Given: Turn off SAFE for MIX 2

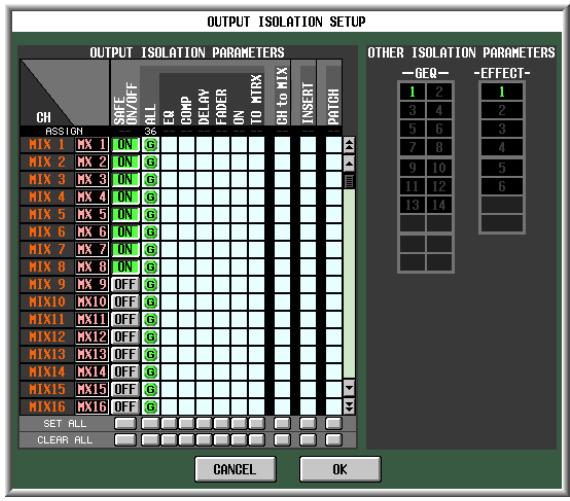Looking at the screenshot, I should point(125,162).
